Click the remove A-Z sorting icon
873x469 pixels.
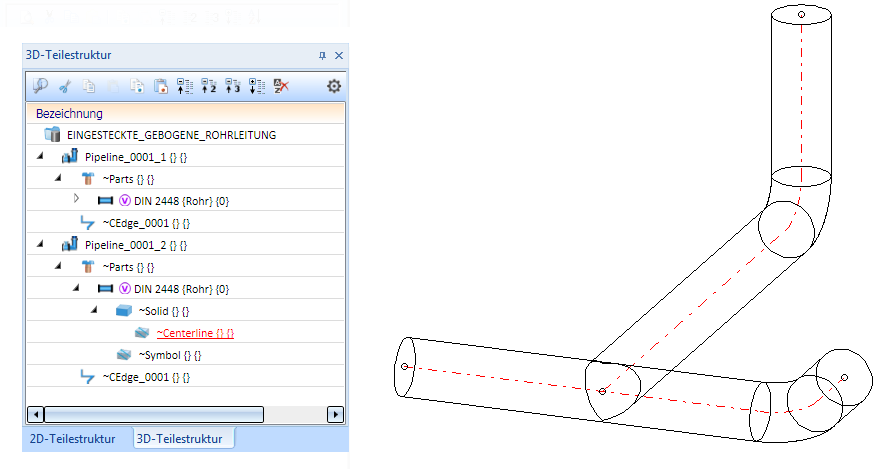pos(281,86)
